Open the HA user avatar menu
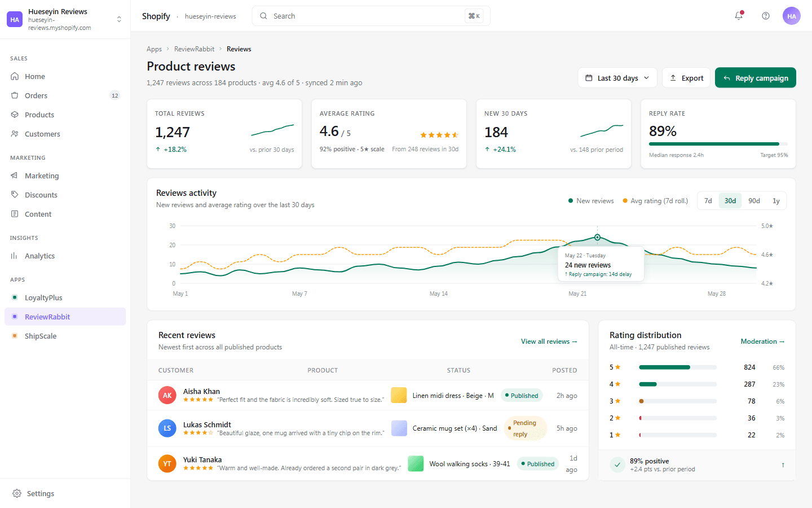Image resolution: width=812 pixels, height=508 pixels. coord(792,16)
